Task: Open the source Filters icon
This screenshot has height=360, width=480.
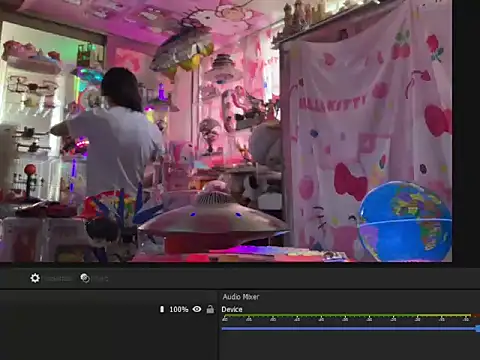Action: coord(85,278)
